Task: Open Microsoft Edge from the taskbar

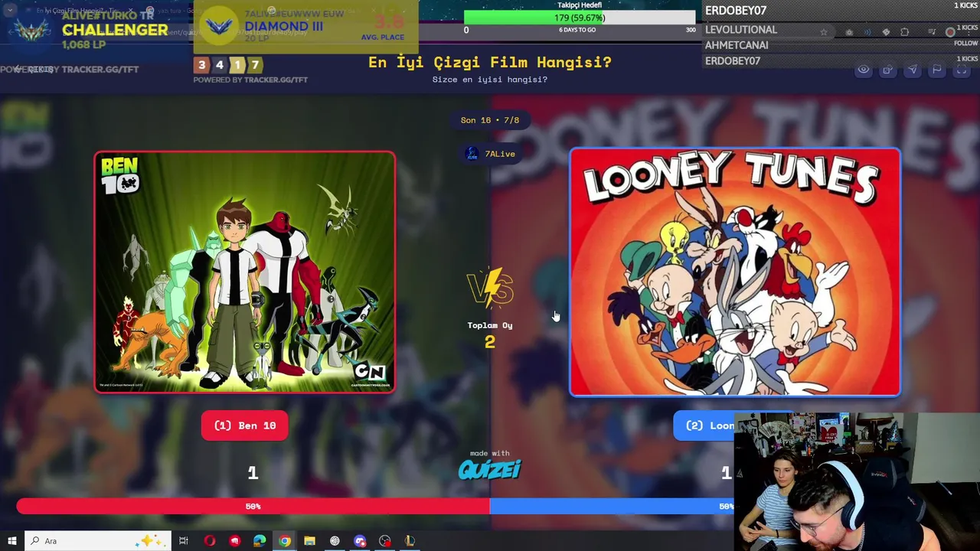Action: pos(260,541)
